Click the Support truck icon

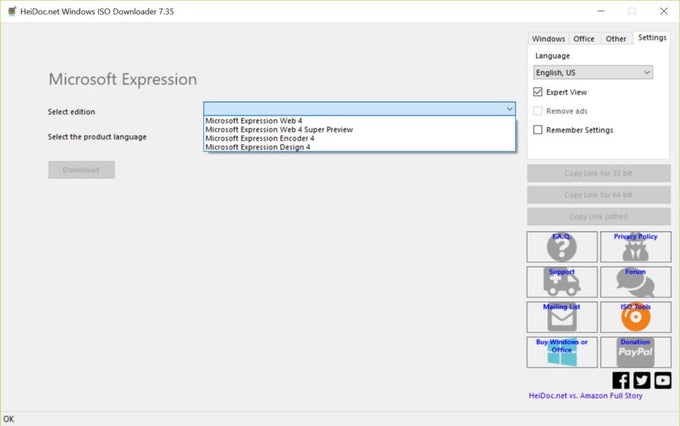562,282
